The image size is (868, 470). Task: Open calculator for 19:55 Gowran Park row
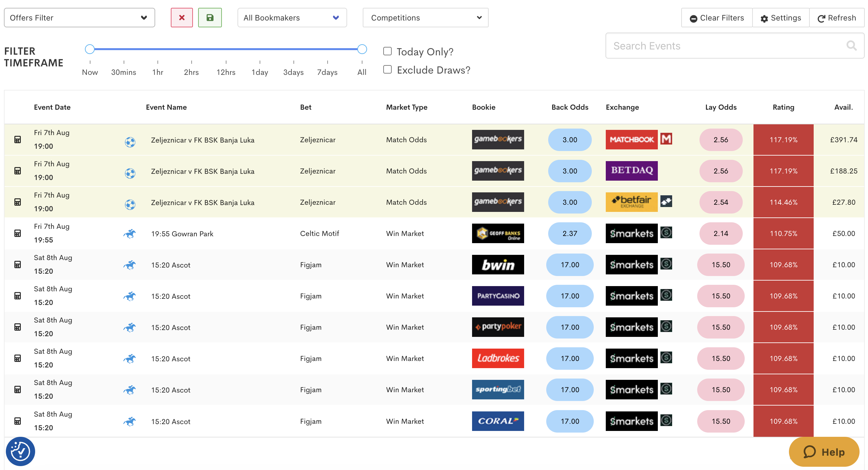(x=18, y=233)
